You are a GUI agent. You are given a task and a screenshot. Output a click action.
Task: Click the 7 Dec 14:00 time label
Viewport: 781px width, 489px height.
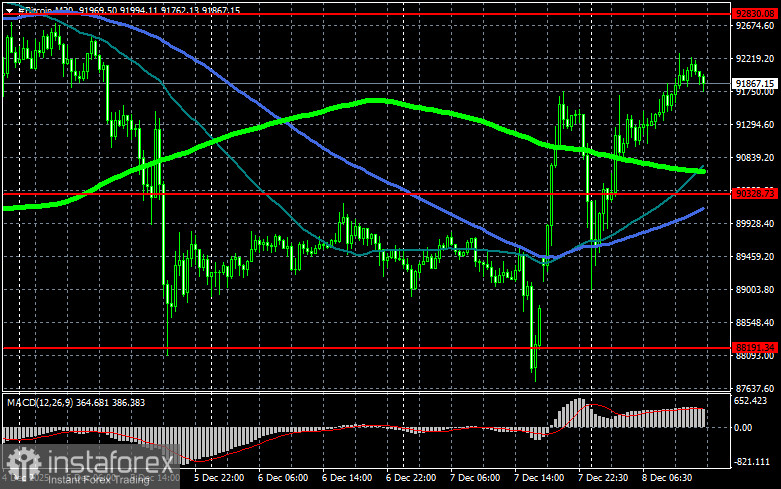point(539,478)
